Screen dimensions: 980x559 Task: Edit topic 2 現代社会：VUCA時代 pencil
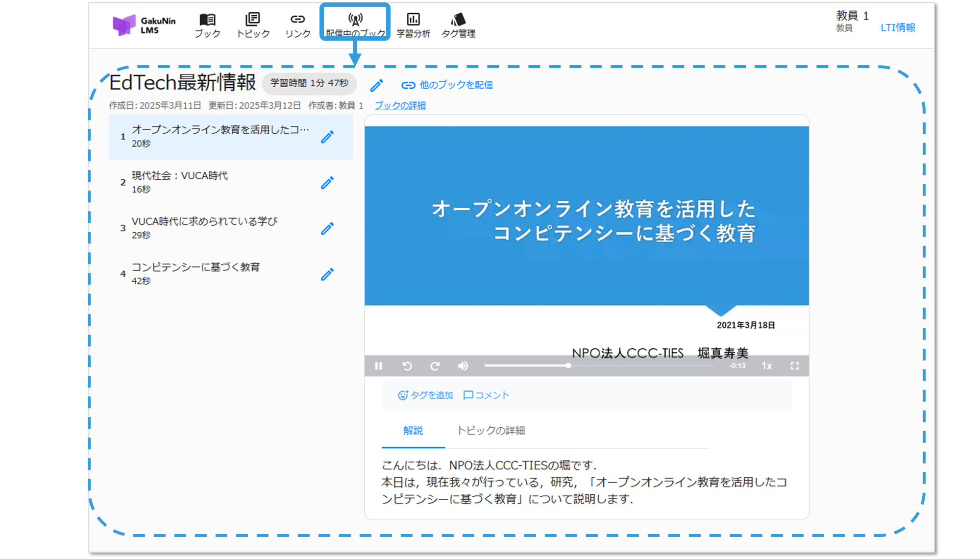(327, 183)
